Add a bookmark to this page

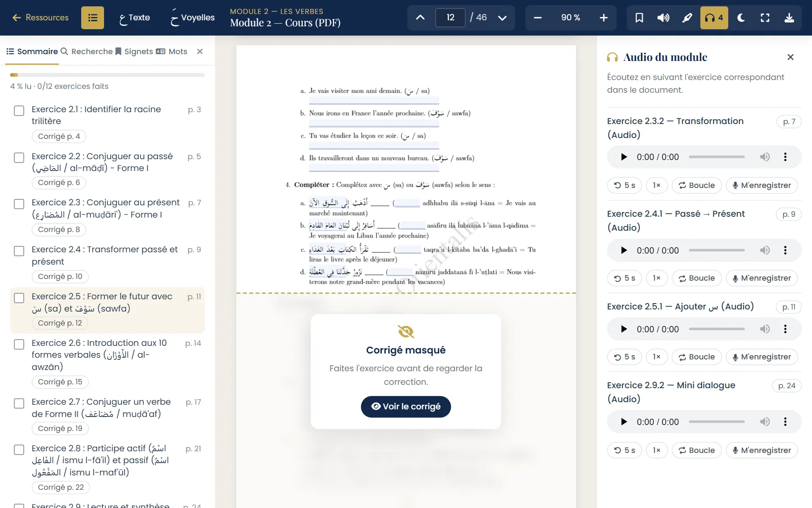(x=639, y=18)
